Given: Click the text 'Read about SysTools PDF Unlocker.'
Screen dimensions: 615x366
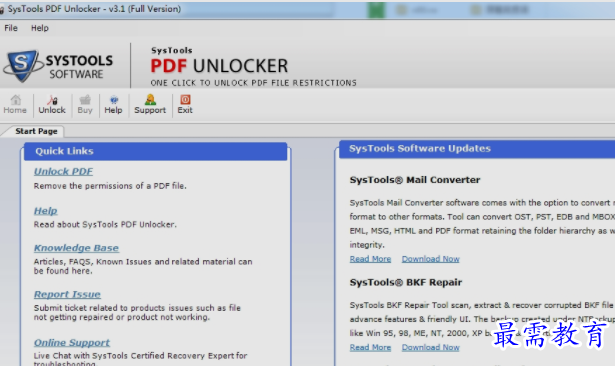Looking at the screenshot, I should [105, 224].
